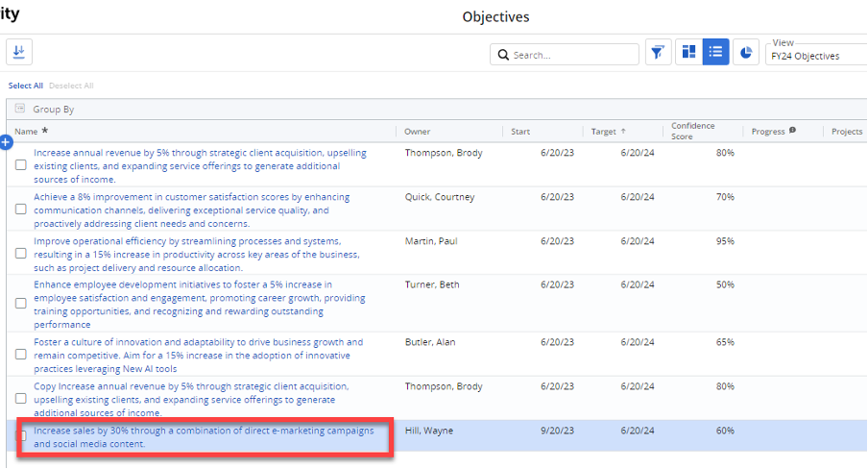This screenshot has width=868, height=469.
Task: Click the Search input field
Action: 565,55
